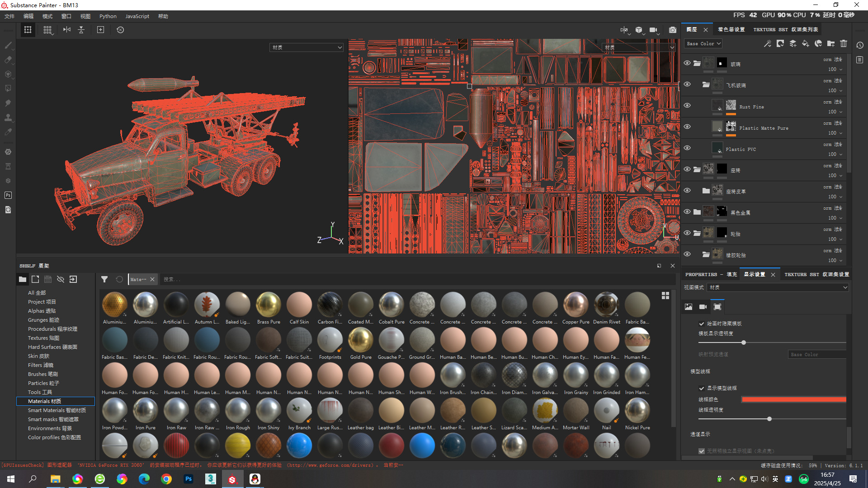Click the delete layer trash icon
Screen dimensions: 868x488
click(x=844, y=43)
